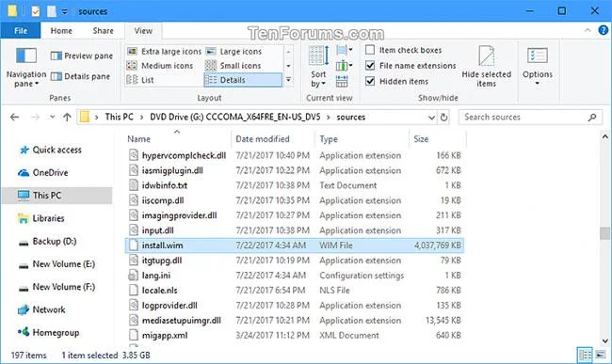Sort by the Name column header
This screenshot has height=364, width=612.
(x=139, y=139)
